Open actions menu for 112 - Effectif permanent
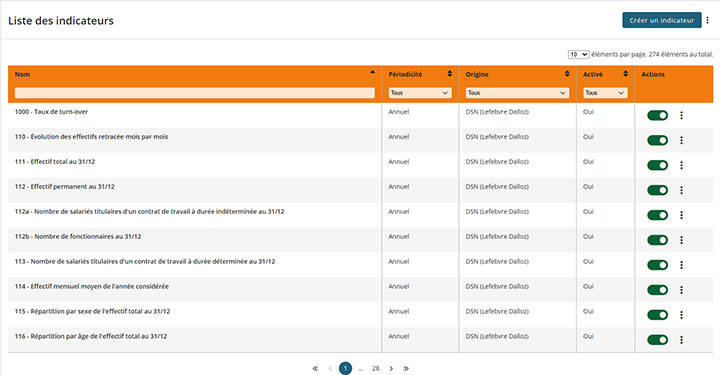The width and height of the screenshot is (720, 375). click(x=681, y=190)
